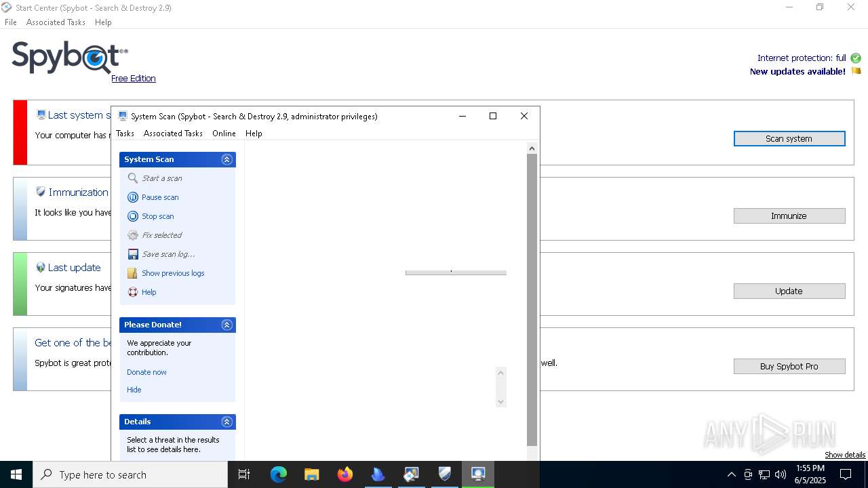Collapse the Details panel

pos(227,422)
